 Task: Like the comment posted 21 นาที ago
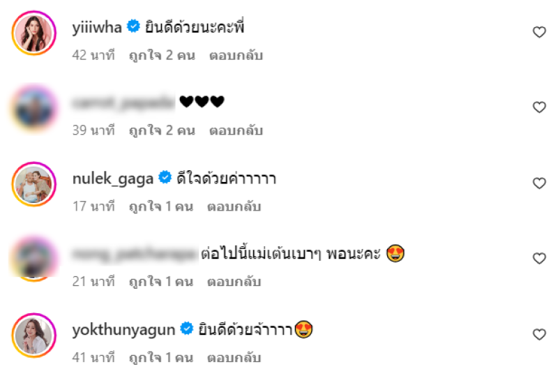(x=539, y=258)
